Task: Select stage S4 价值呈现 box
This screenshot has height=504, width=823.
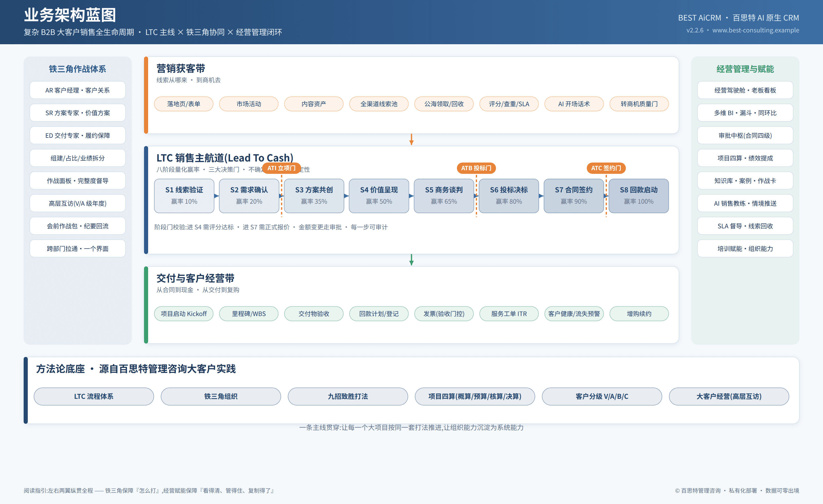Action: (x=379, y=196)
